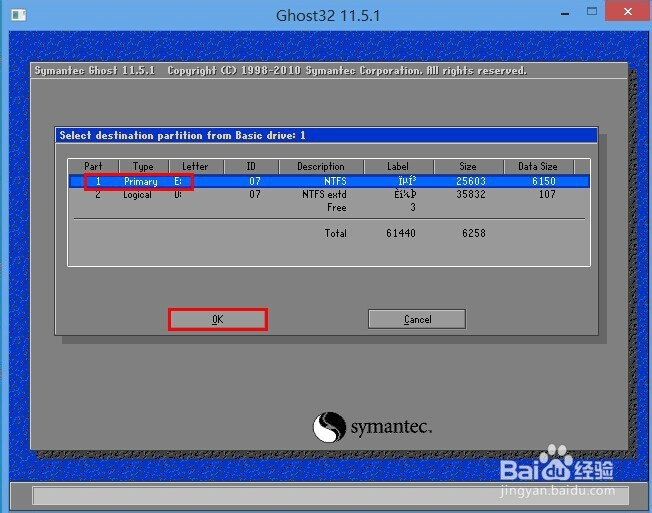Click the Symantec yin-yang logo icon

point(329,428)
